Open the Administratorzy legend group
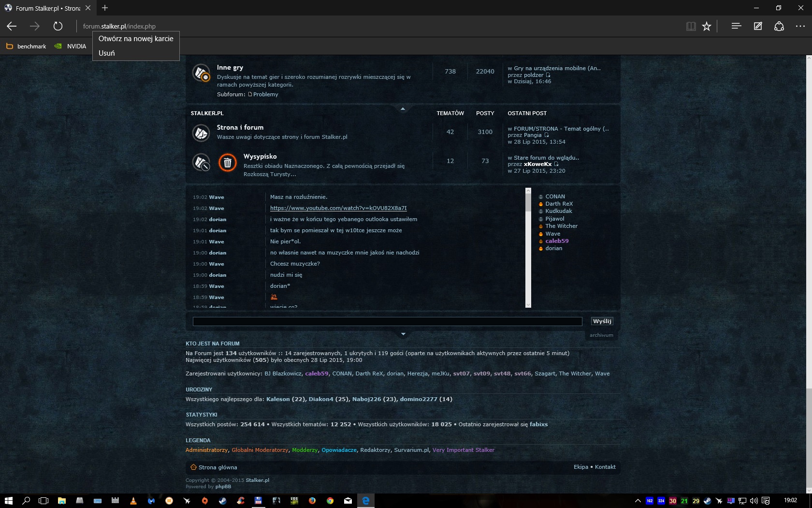Image resolution: width=812 pixels, height=508 pixels. 206,450
